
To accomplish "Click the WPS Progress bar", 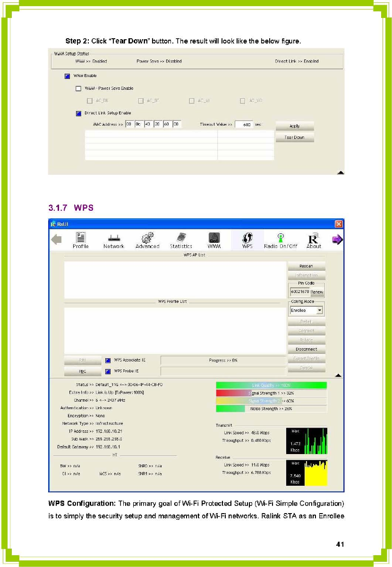I will click(223, 360).
